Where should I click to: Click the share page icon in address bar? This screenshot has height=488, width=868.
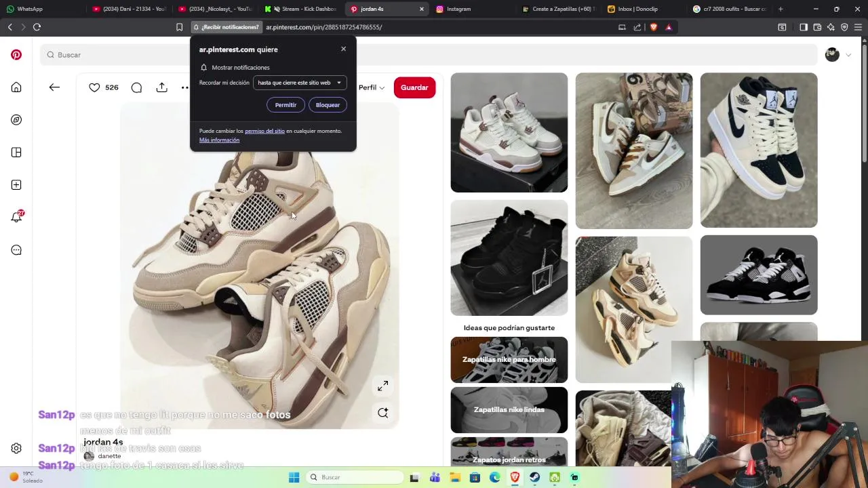637,27
